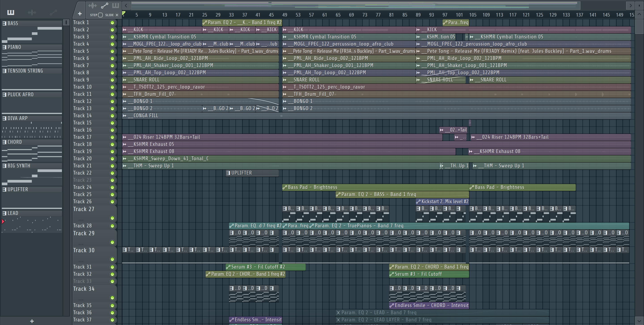Mute Track 31 with its green LED
This screenshot has width=644, height=325.
coord(112,267)
